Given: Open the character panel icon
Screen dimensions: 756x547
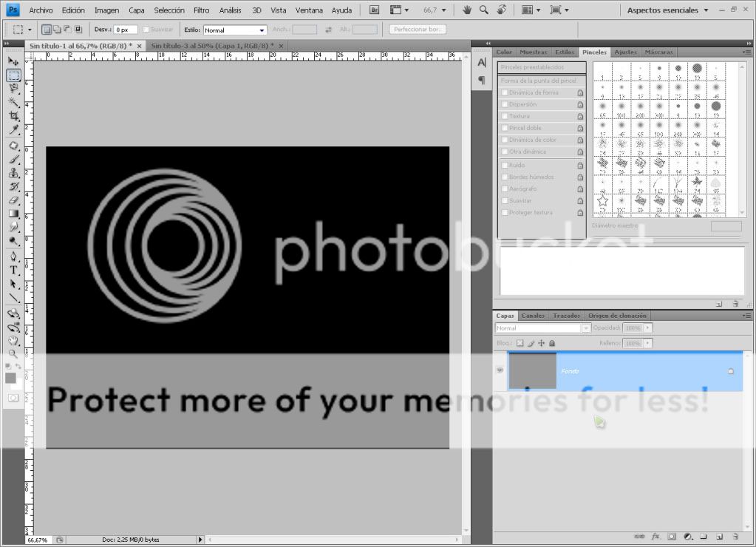Looking at the screenshot, I should [x=482, y=63].
